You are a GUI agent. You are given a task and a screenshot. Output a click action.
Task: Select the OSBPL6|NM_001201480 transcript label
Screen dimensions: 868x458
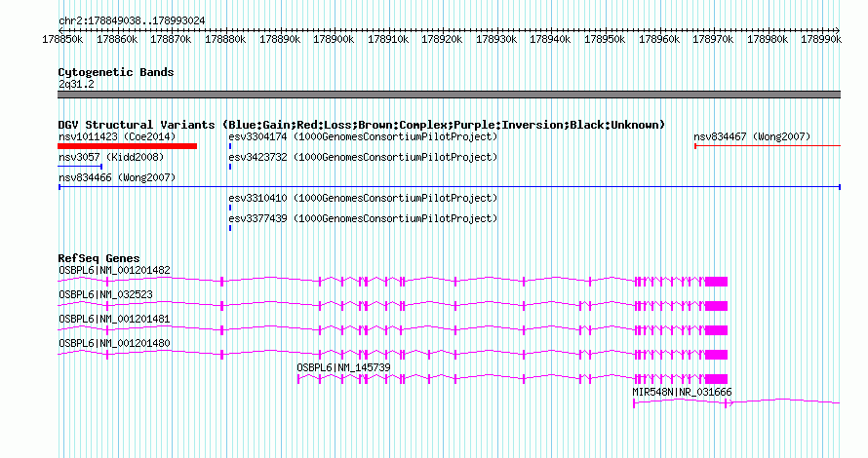(x=114, y=343)
